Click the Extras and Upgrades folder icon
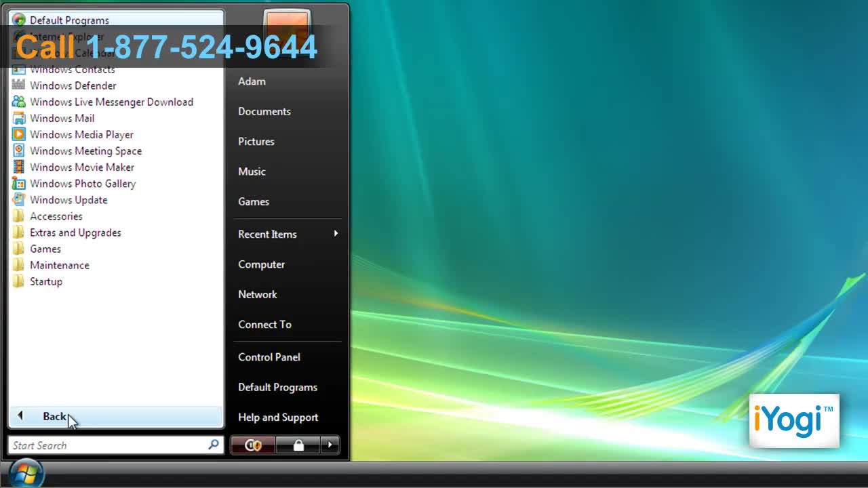This screenshot has width=868, height=488. pos(19,232)
